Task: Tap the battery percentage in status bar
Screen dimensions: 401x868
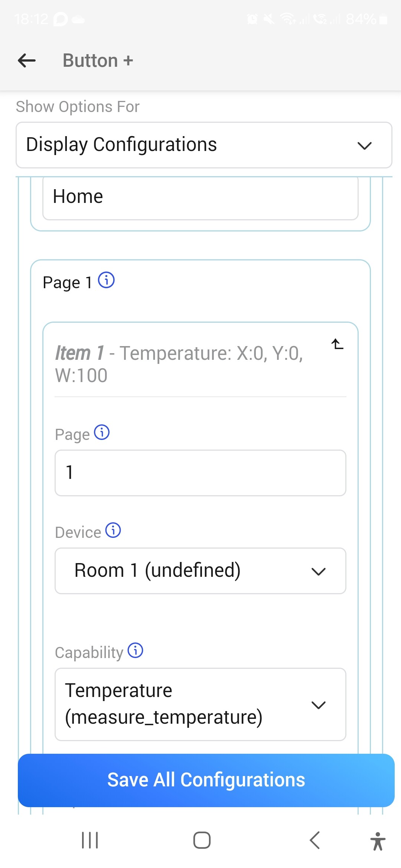Action: [x=361, y=19]
